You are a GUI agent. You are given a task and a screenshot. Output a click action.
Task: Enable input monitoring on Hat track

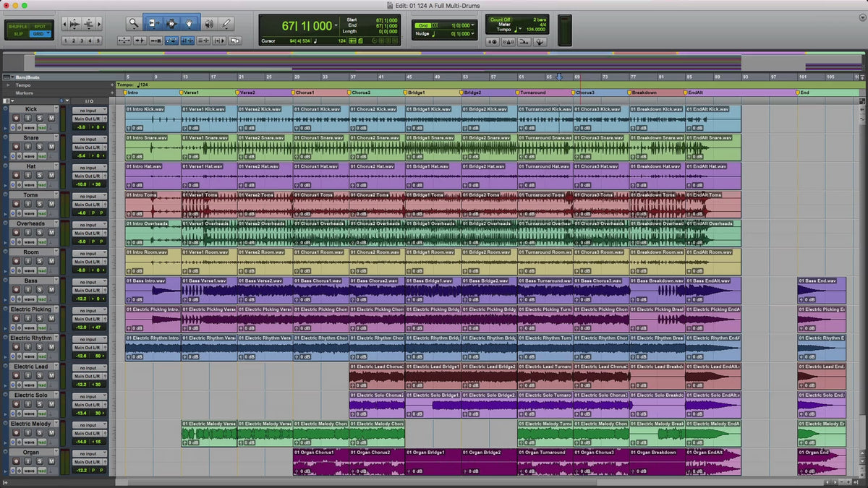[28, 176]
